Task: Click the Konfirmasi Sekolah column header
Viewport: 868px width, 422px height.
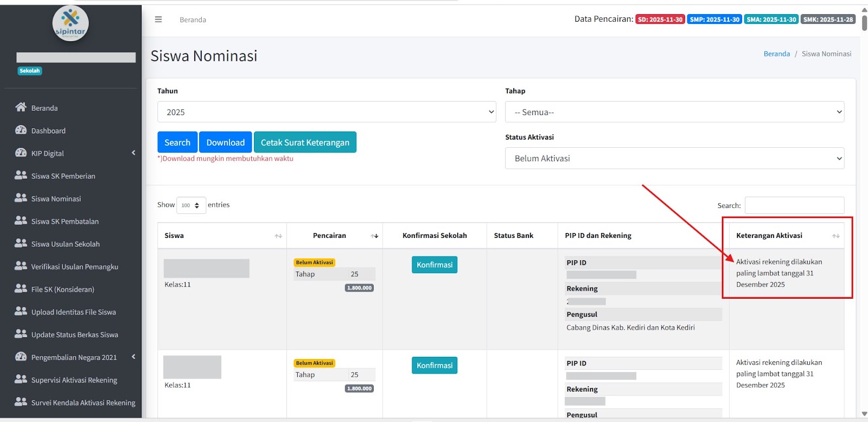Action: coord(435,236)
